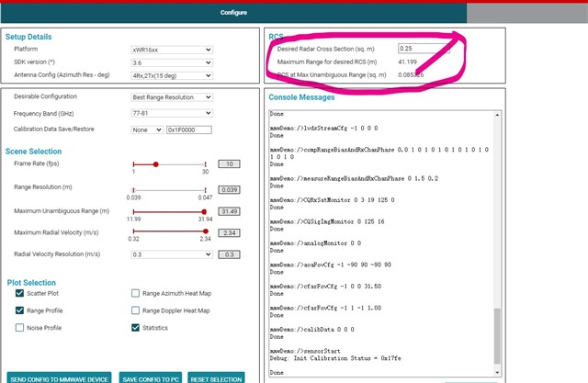Click the Maximum Radial Velocity slider handle
The width and height of the screenshot is (588, 383).
[x=206, y=231]
